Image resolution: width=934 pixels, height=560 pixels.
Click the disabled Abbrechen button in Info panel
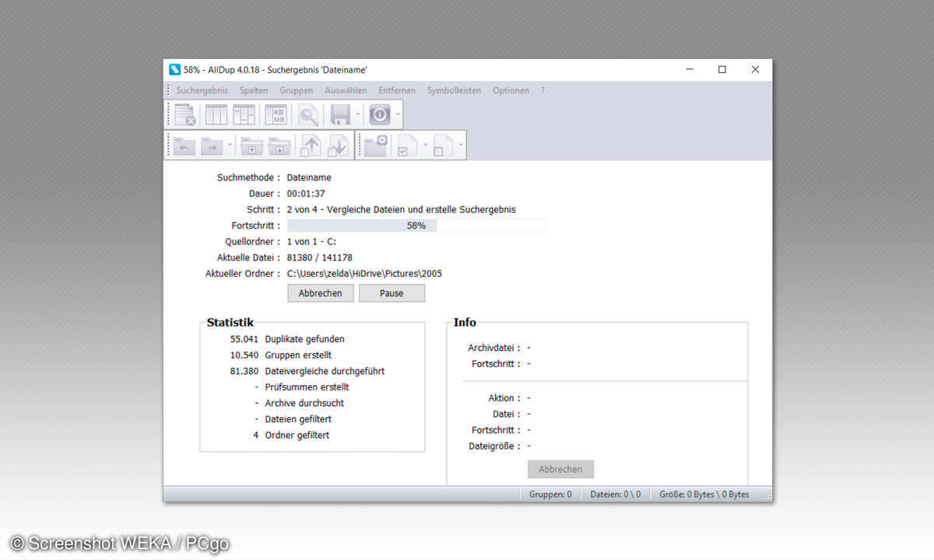click(560, 469)
